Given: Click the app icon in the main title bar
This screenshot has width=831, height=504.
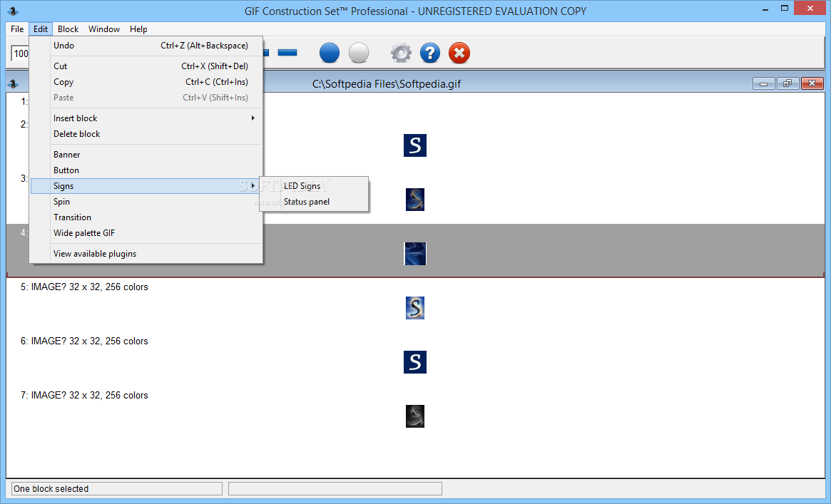Looking at the screenshot, I should coord(13,11).
